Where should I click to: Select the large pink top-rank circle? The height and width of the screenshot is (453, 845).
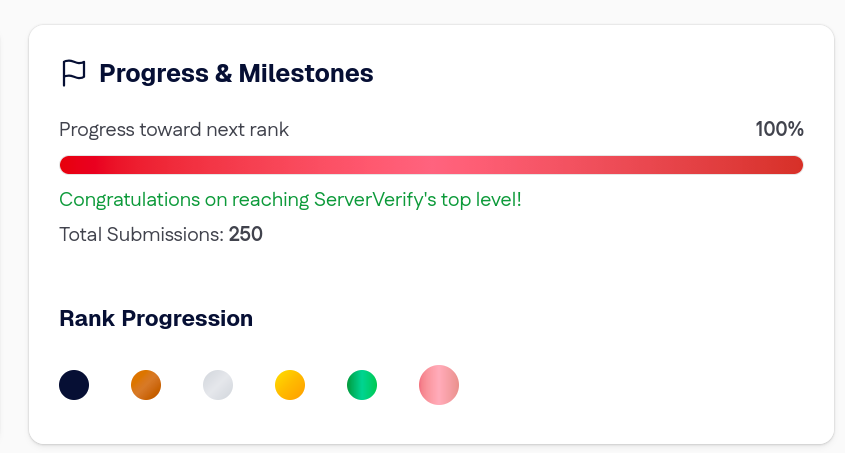click(439, 385)
